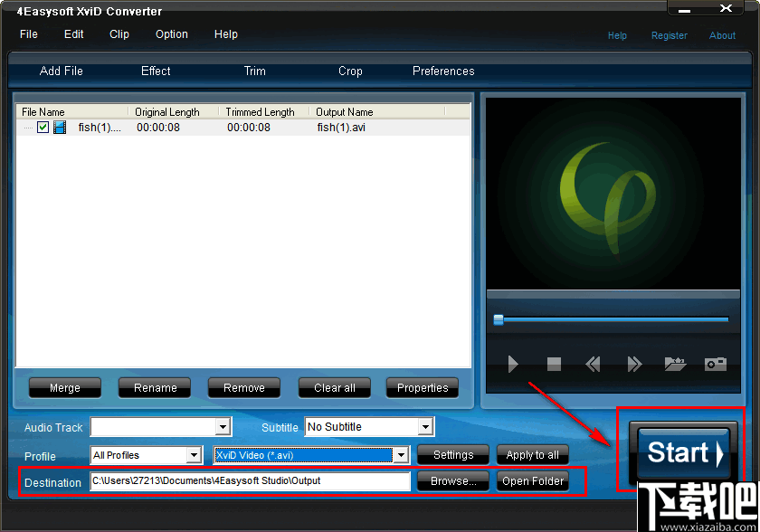This screenshot has height=532, width=760.
Task: Click Clear all to empty the file list
Action: click(334, 387)
